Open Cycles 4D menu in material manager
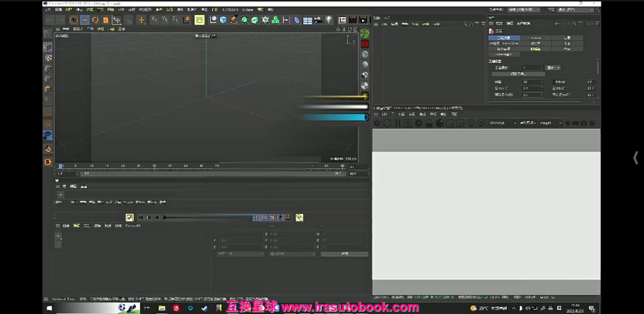This screenshot has width=644, height=314. pos(133,226)
